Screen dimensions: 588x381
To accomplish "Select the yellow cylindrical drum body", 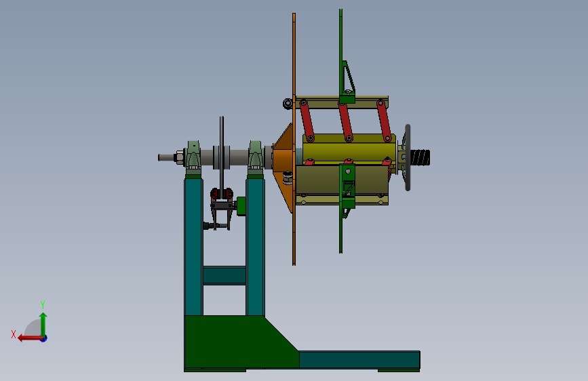I will point(349,153).
